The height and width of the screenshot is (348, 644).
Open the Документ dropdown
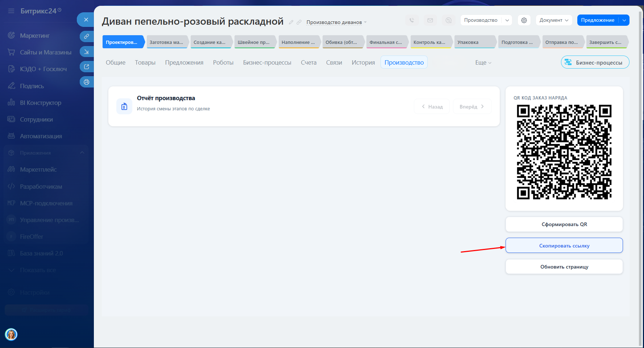coord(554,20)
